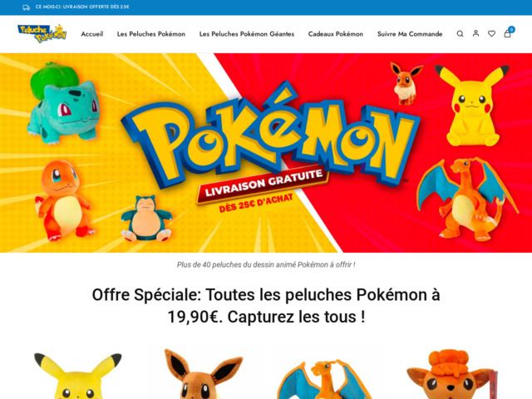Click the Livraison Gratuite banner badge

(263, 185)
